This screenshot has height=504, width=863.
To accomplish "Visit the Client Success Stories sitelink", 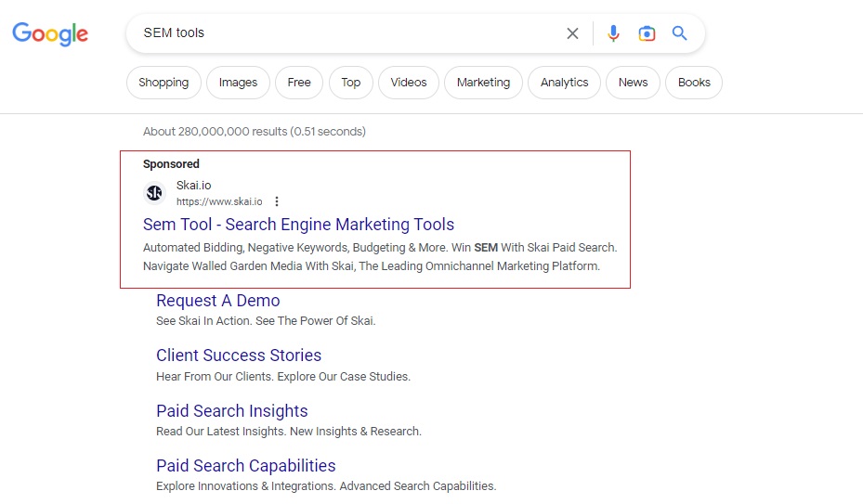I will click(x=239, y=355).
